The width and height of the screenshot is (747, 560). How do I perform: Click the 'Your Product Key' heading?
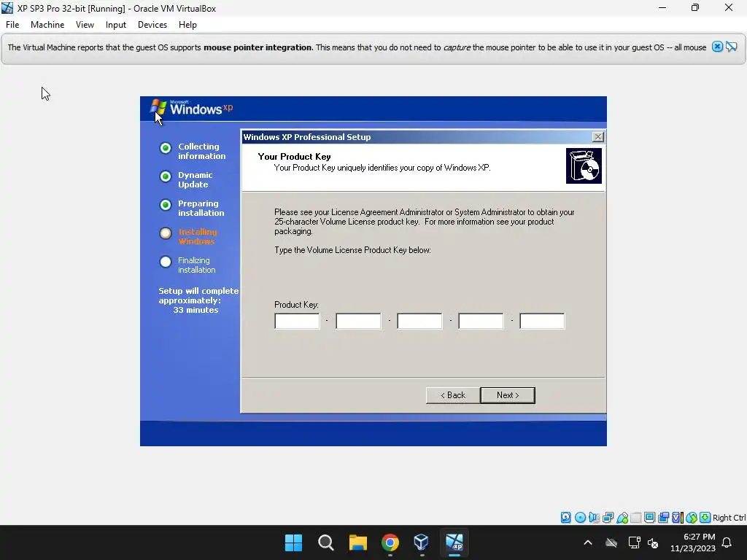click(294, 157)
